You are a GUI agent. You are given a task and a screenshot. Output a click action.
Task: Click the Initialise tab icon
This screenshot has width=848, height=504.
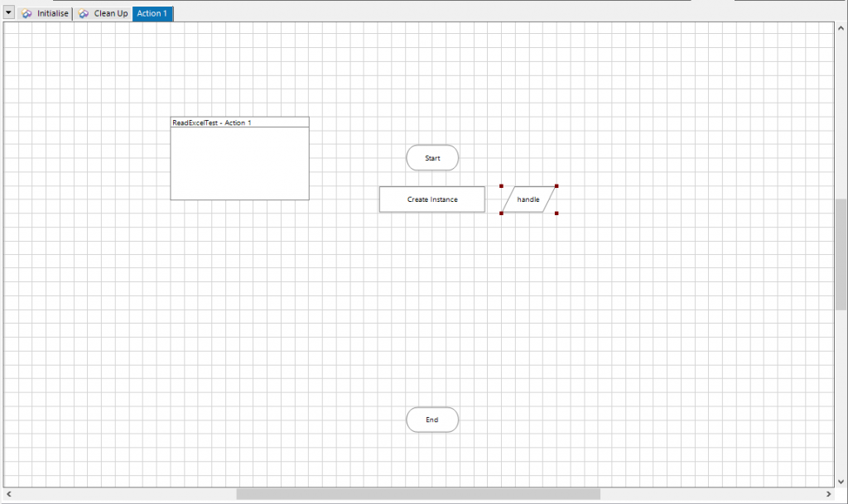coord(26,13)
